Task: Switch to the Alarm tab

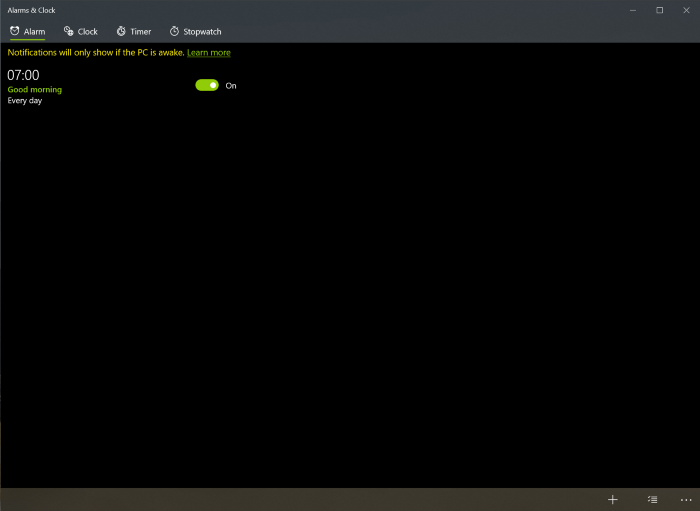Action: pyautogui.click(x=28, y=31)
